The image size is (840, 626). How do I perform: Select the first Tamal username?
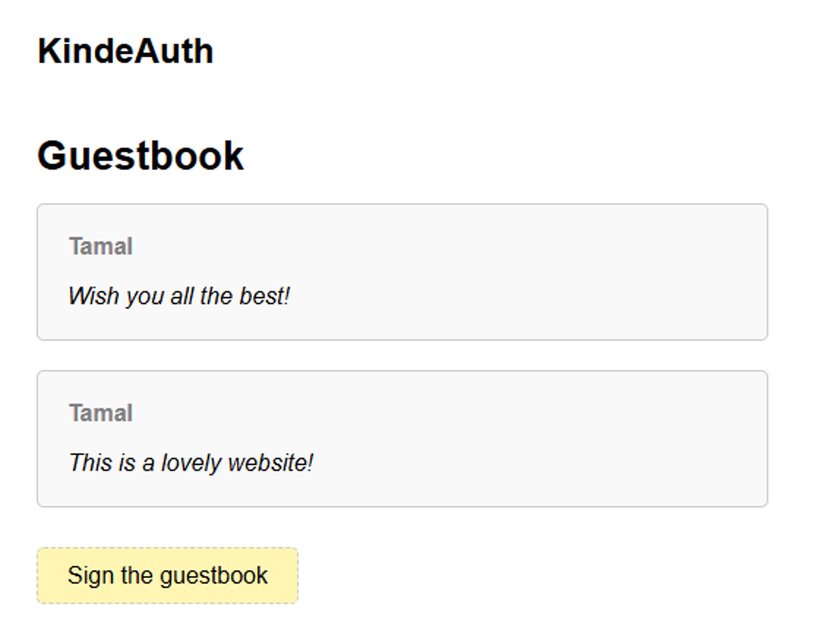point(100,247)
